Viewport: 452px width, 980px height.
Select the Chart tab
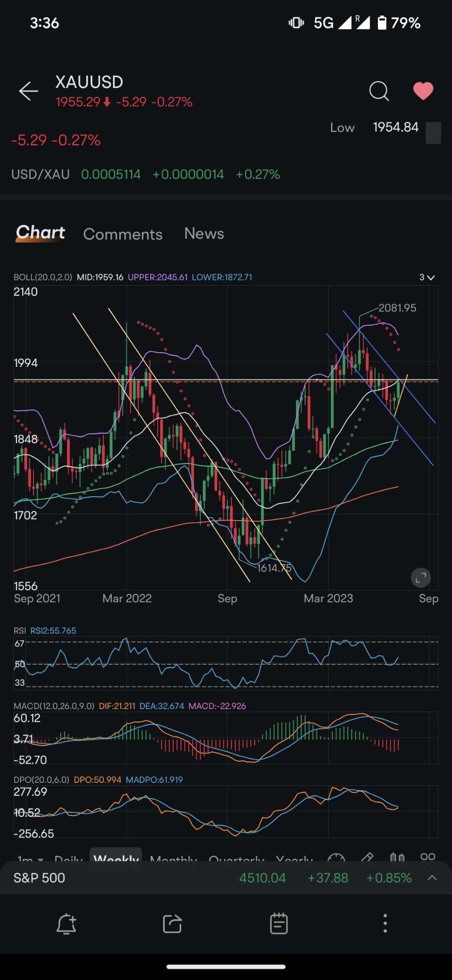click(41, 233)
